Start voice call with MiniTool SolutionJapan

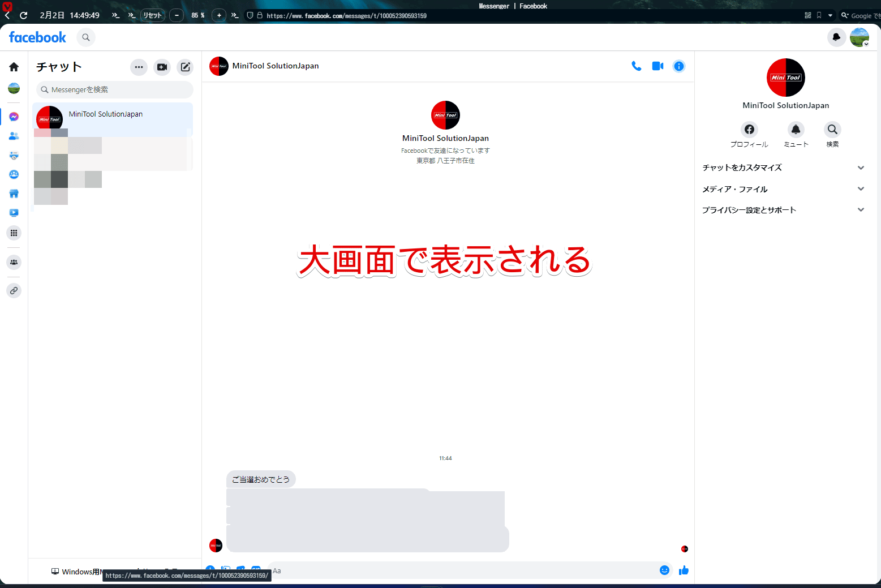637,66
